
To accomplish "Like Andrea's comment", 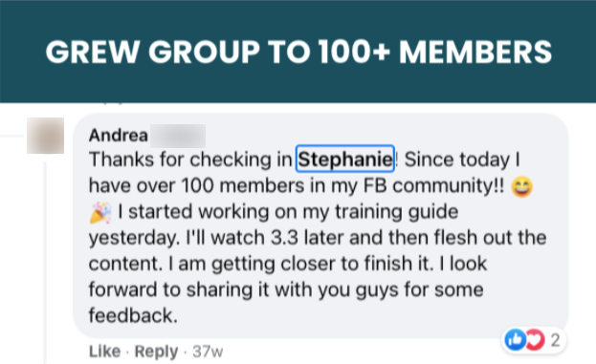I will click(x=104, y=352).
